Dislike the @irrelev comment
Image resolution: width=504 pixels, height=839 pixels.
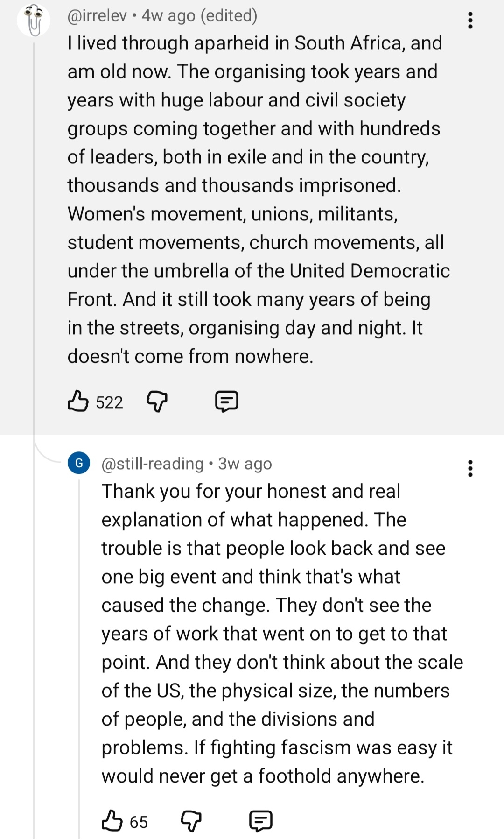(157, 402)
